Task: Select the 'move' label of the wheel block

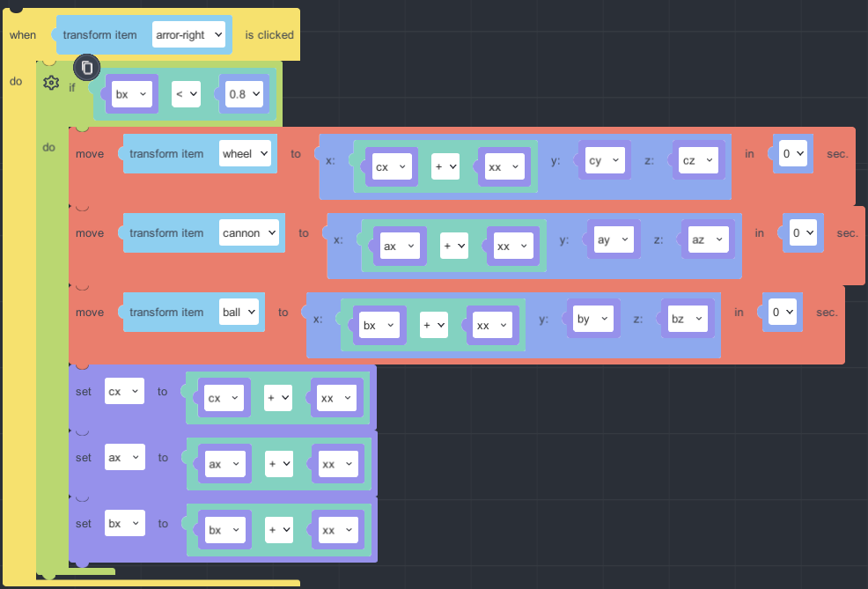Action: point(90,154)
